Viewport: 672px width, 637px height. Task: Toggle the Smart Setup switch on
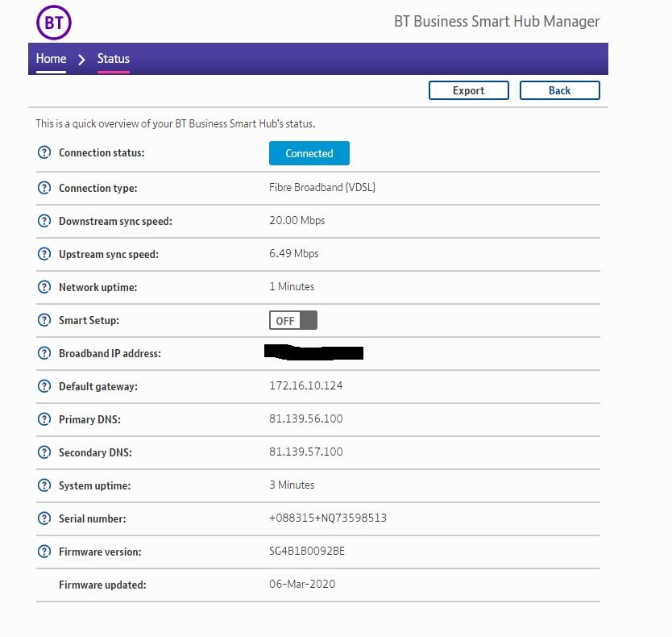click(x=293, y=320)
